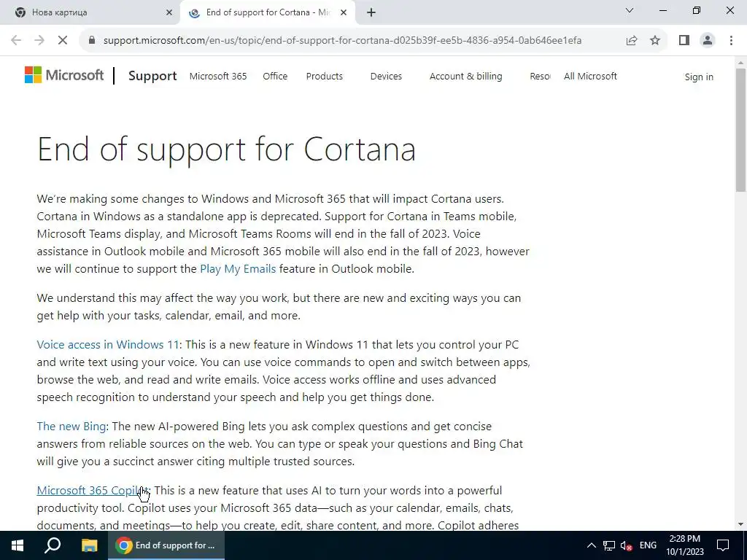The height and width of the screenshot is (560, 747).
Task: Click the scrollbar down arrow
Action: pos(741,524)
